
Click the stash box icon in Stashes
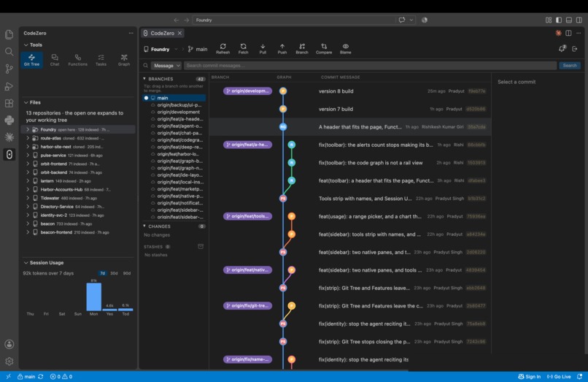201,246
